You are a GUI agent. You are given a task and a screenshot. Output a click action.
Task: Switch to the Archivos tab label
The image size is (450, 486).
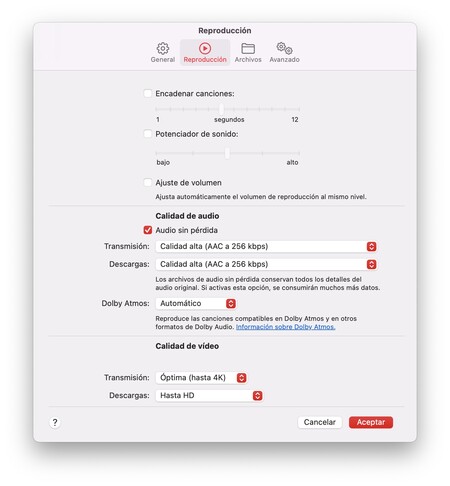click(x=248, y=60)
